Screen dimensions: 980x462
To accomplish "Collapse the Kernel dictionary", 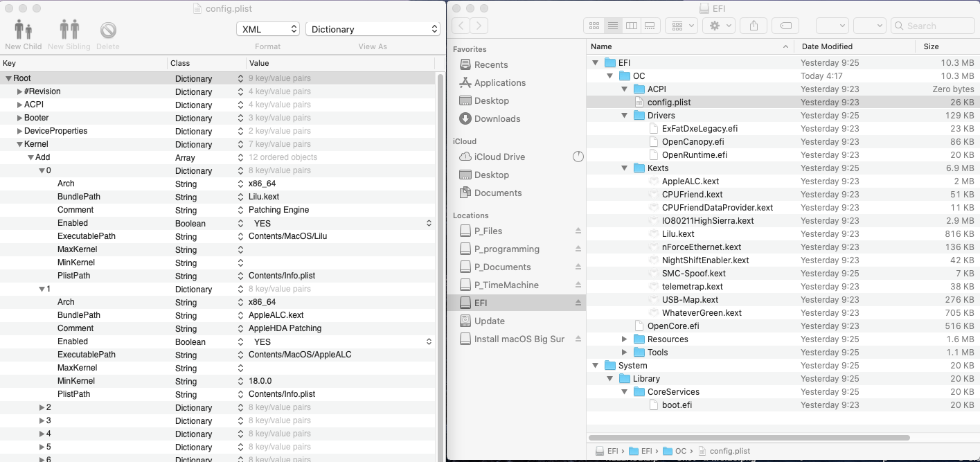I will [19, 144].
